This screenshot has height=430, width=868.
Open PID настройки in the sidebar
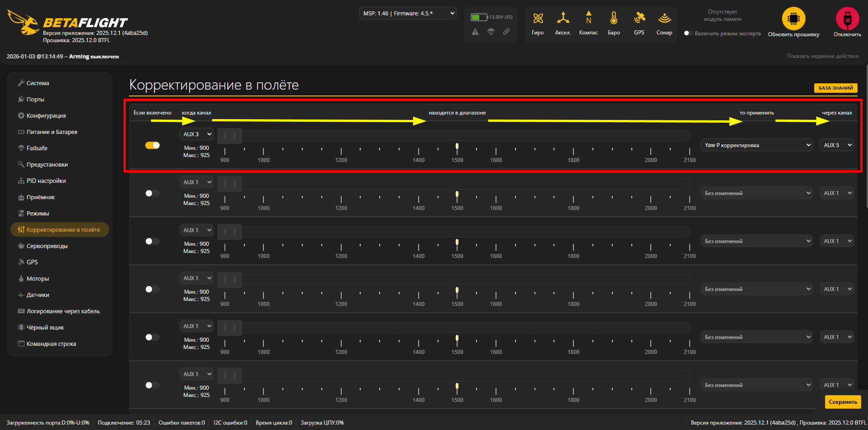46,181
